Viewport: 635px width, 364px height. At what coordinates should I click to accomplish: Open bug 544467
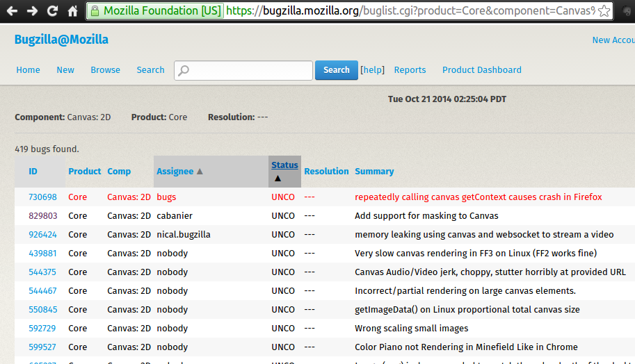tap(42, 291)
